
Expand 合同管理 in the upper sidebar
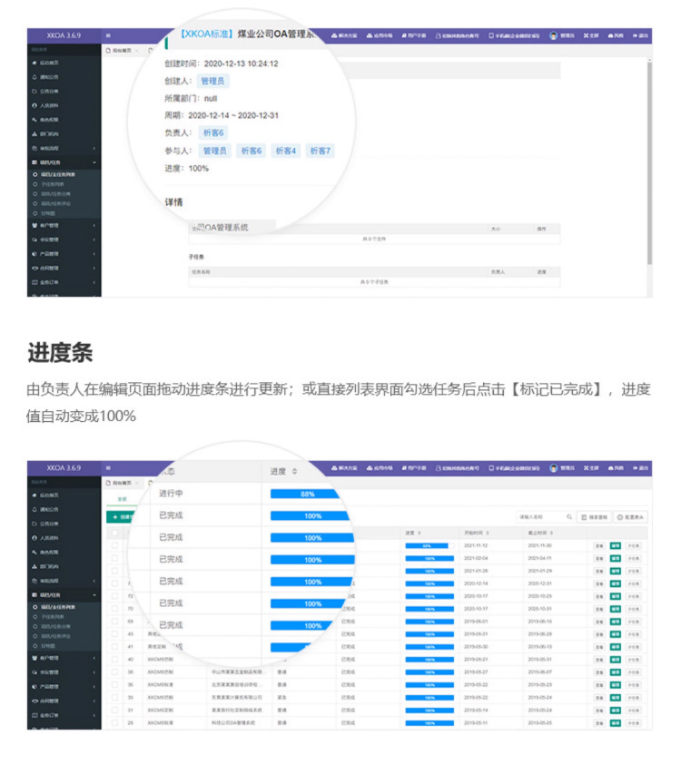(65, 268)
